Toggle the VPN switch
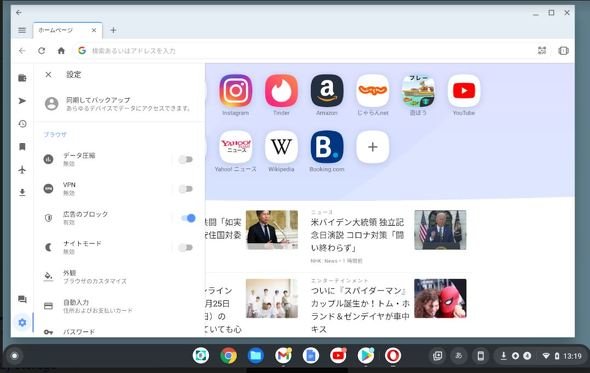 tap(186, 189)
